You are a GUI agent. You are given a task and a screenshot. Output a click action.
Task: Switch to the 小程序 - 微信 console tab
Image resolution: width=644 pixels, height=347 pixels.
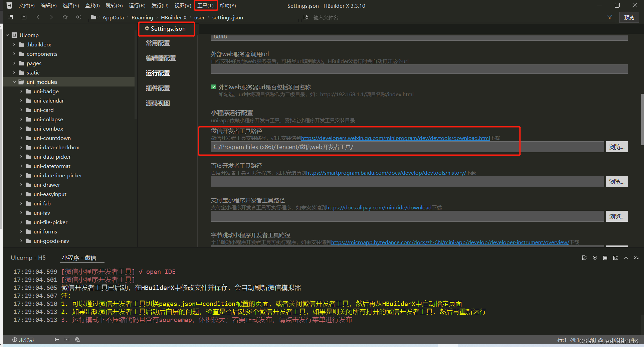(79, 258)
